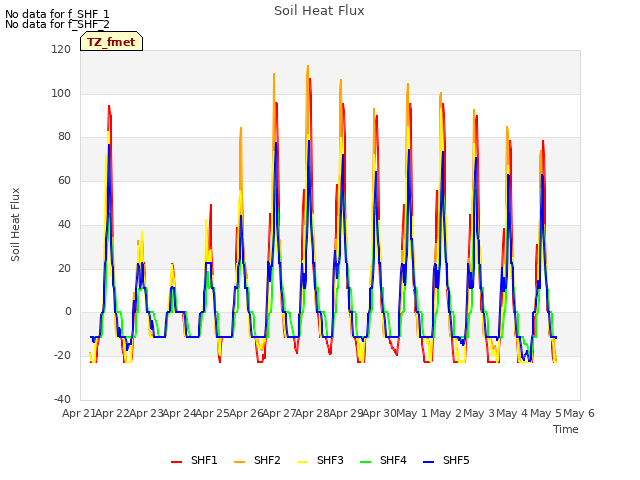Click the TZ_fmet annotation label
Viewport: 640px width, 480px height.
(x=111, y=42)
